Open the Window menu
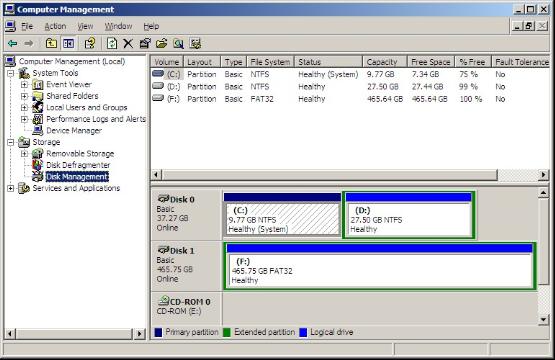This screenshot has height=360, width=555. (x=118, y=26)
